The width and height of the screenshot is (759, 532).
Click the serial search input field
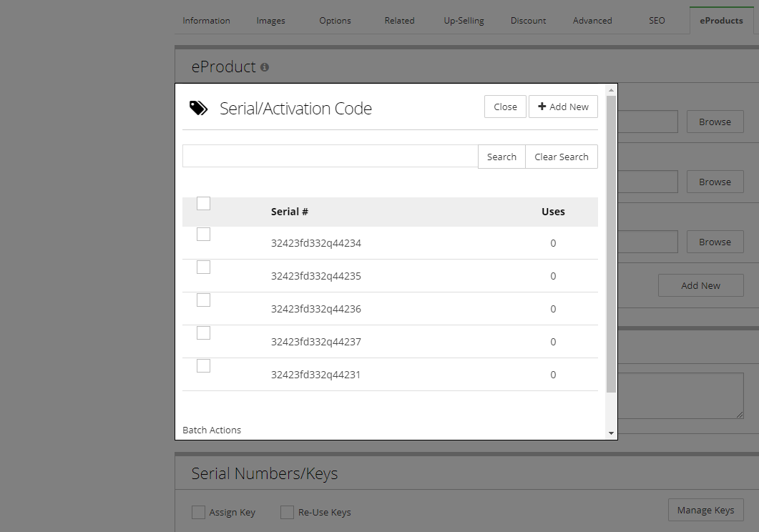pos(330,156)
